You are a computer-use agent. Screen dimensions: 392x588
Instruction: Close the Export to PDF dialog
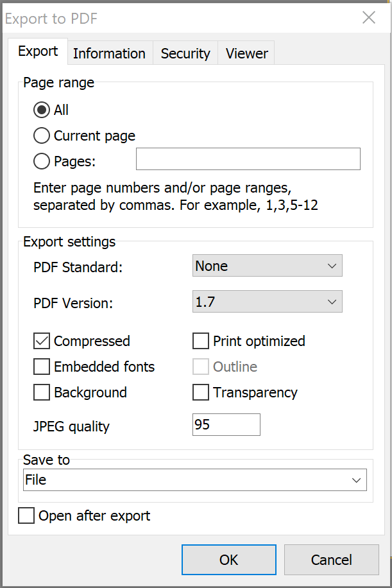pyautogui.click(x=369, y=18)
